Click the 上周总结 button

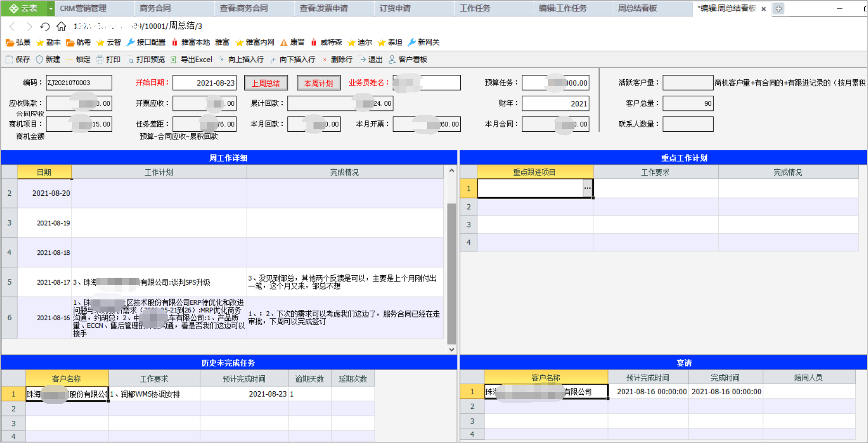click(266, 83)
